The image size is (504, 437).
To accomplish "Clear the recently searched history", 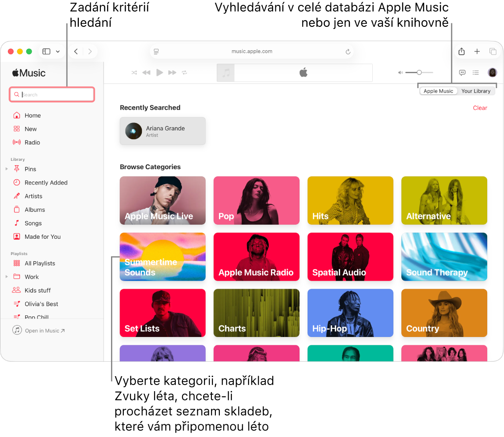I will pyautogui.click(x=480, y=107).
